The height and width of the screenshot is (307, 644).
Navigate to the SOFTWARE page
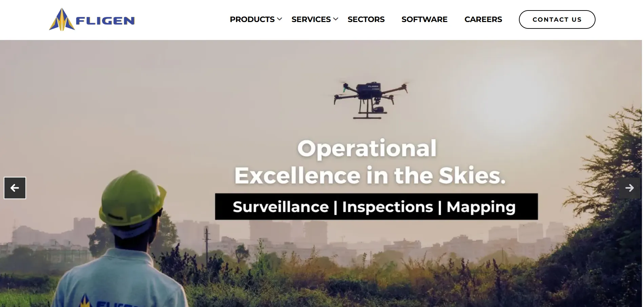coord(424,19)
